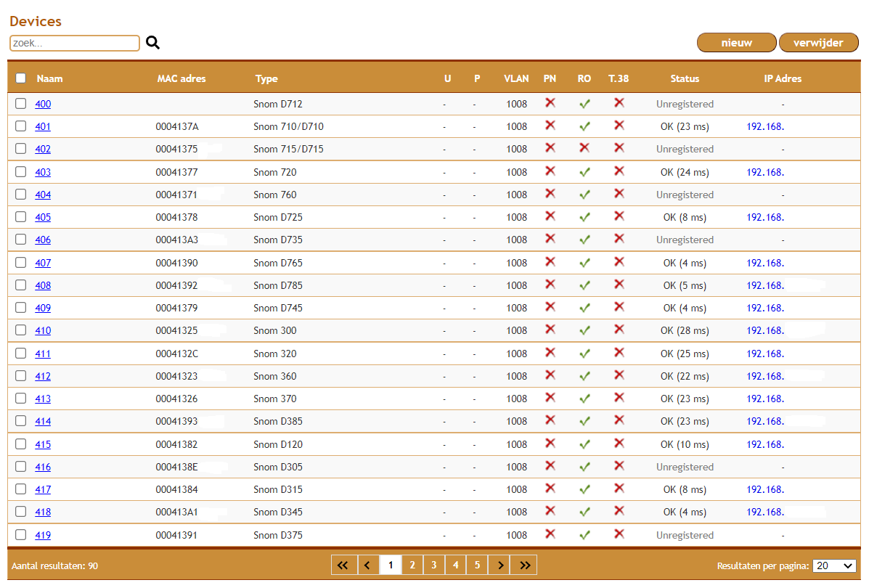Screen dimensions: 869x588
Task: Click PN cross in row 412
Action: 550,375
